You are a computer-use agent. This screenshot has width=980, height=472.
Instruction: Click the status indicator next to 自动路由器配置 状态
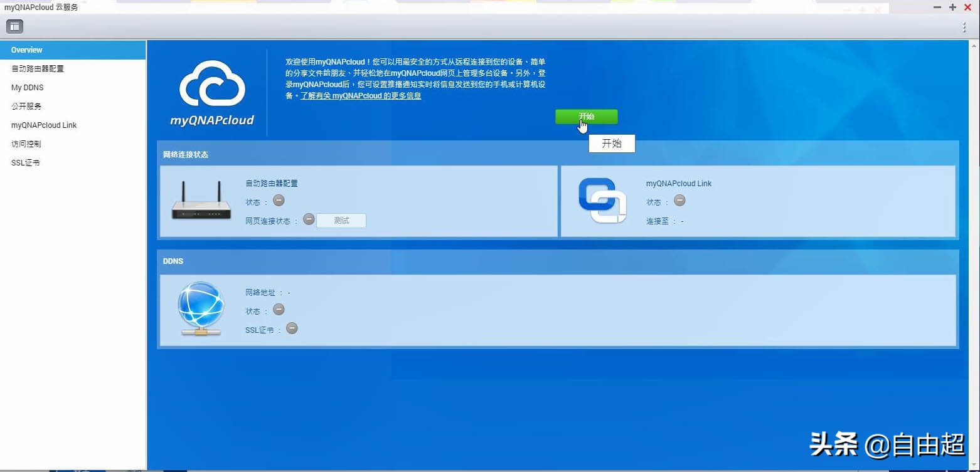coord(279,201)
